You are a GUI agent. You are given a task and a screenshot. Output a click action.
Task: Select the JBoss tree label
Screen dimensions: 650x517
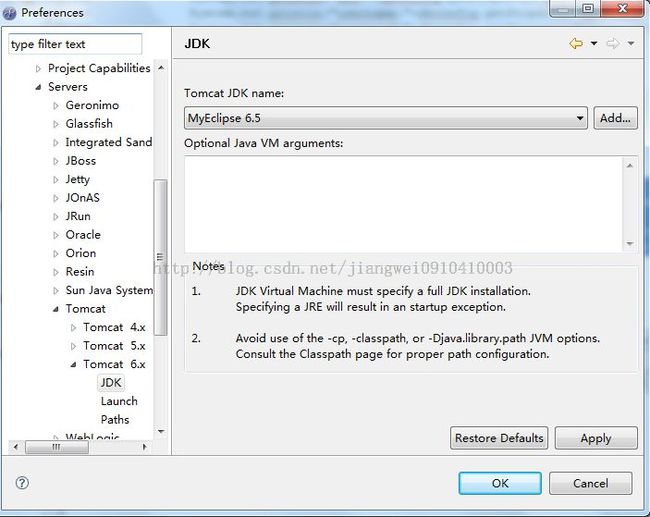click(x=80, y=160)
